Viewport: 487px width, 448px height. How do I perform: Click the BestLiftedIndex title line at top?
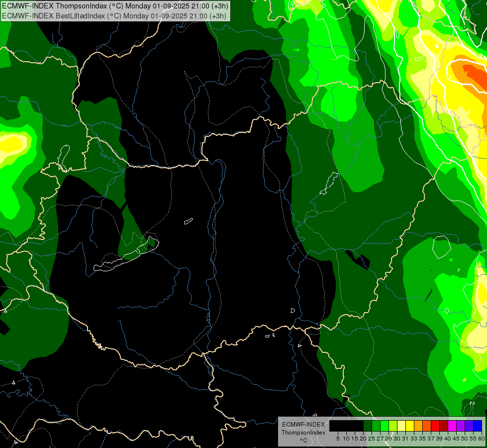tap(114, 16)
